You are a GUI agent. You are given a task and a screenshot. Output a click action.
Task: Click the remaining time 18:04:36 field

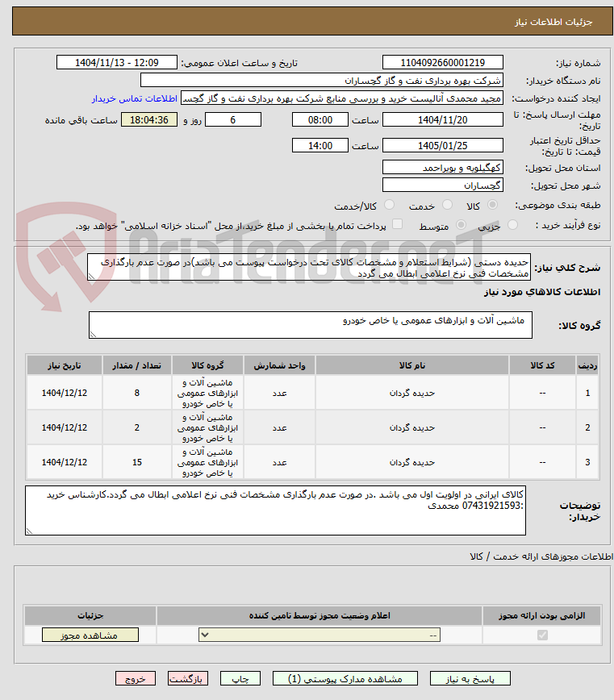(x=149, y=119)
